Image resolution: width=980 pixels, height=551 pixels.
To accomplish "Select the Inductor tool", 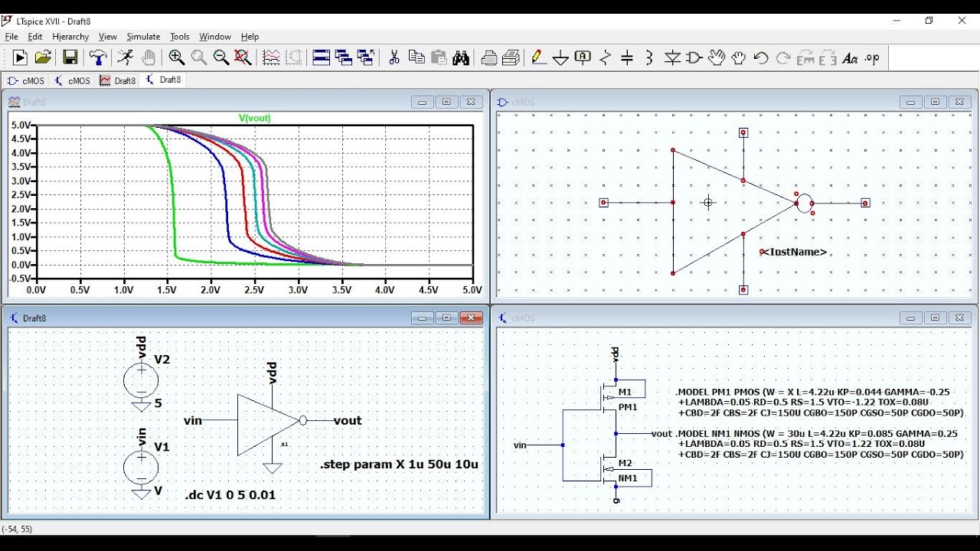I will tap(649, 57).
